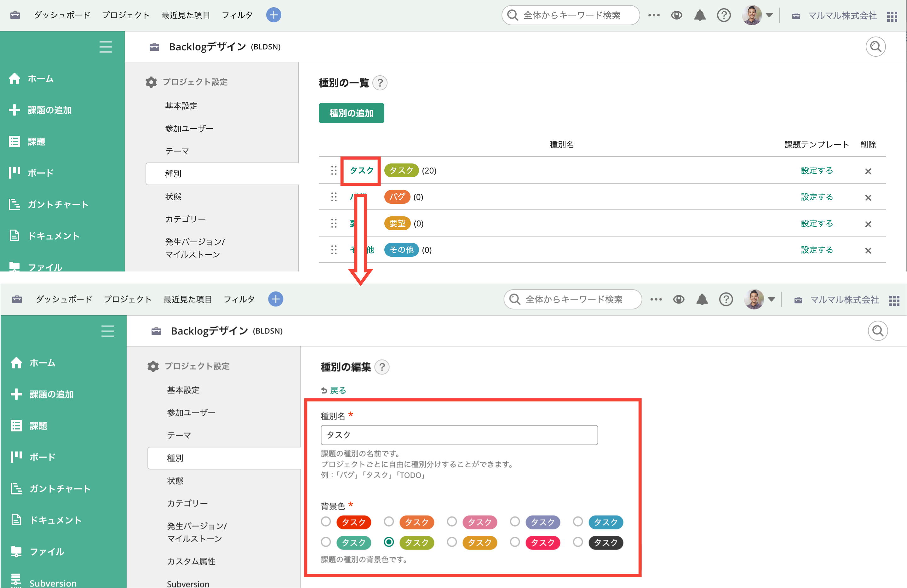Click the drag handle of the タスク row
Screen dimensions: 907x588
pos(333,170)
